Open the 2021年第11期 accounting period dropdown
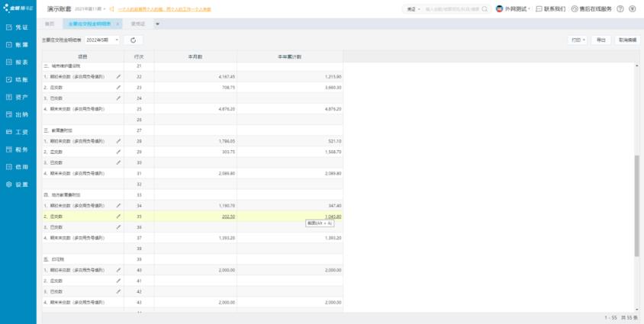Image resolution: width=644 pixels, height=324 pixels. coord(90,8)
